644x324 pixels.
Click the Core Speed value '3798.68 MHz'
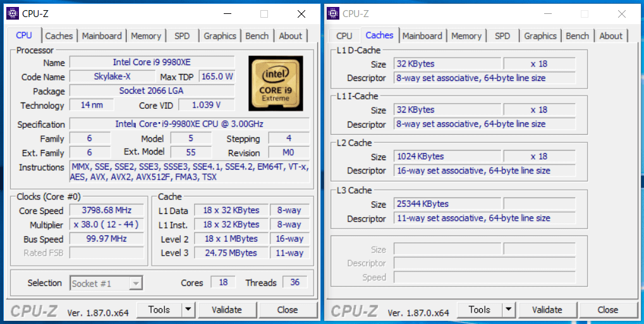pyautogui.click(x=106, y=210)
